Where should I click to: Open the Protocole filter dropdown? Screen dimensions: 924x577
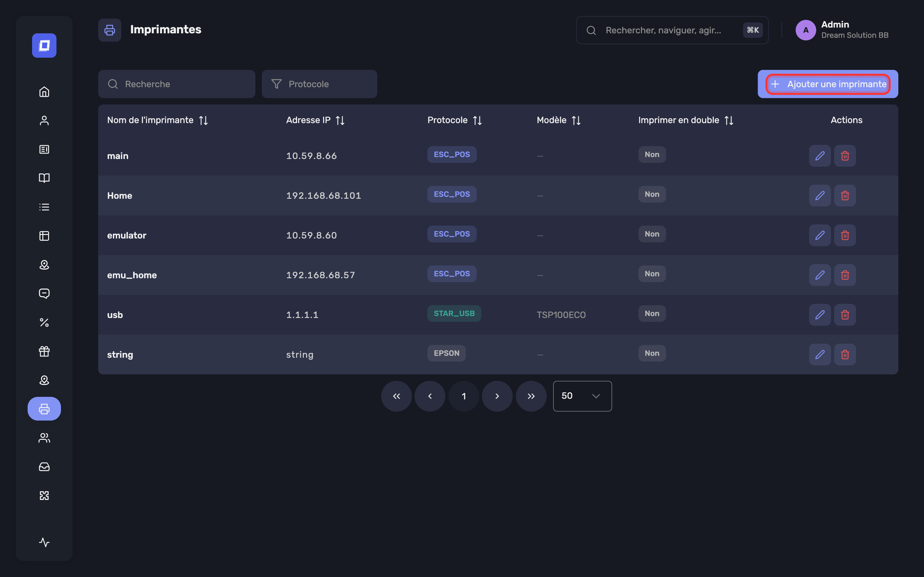click(x=320, y=84)
